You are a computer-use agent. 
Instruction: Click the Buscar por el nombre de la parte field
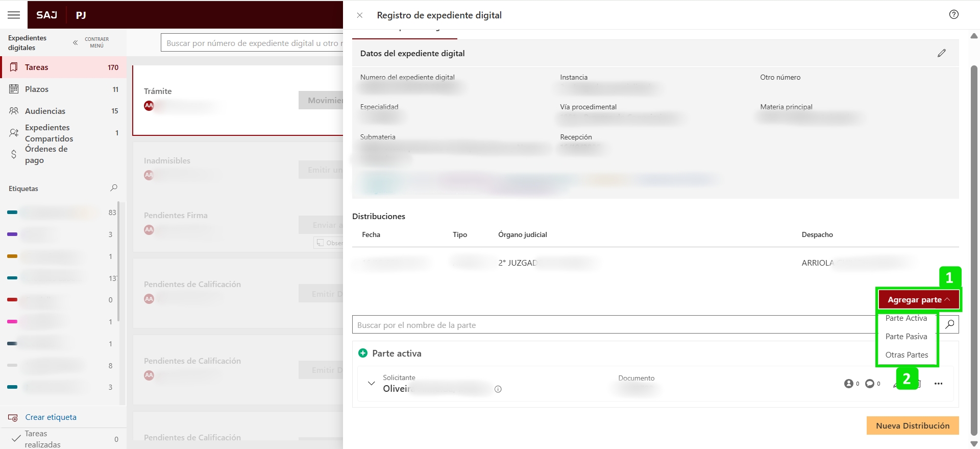[612, 325]
